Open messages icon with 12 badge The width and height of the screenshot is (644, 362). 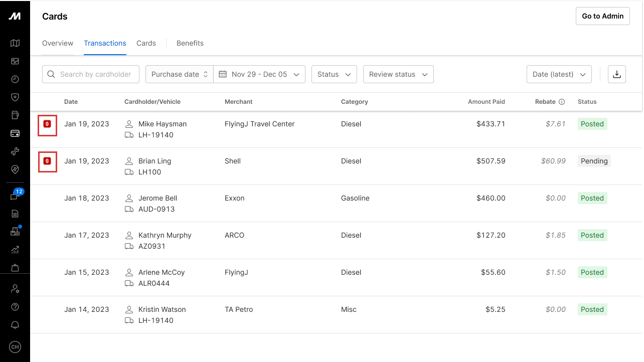(15, 197)
